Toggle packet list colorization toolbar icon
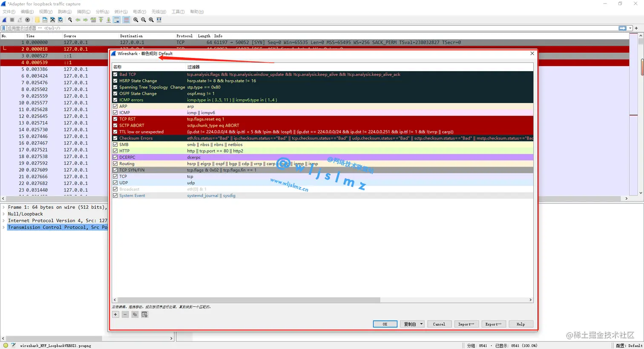The image size is (644, 349). point(126,20)
